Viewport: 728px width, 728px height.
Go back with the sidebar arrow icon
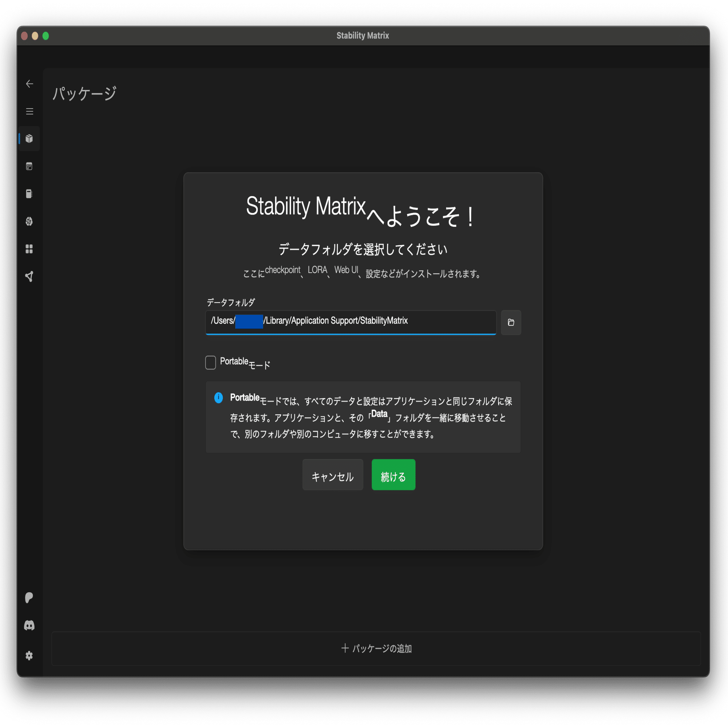29,84
